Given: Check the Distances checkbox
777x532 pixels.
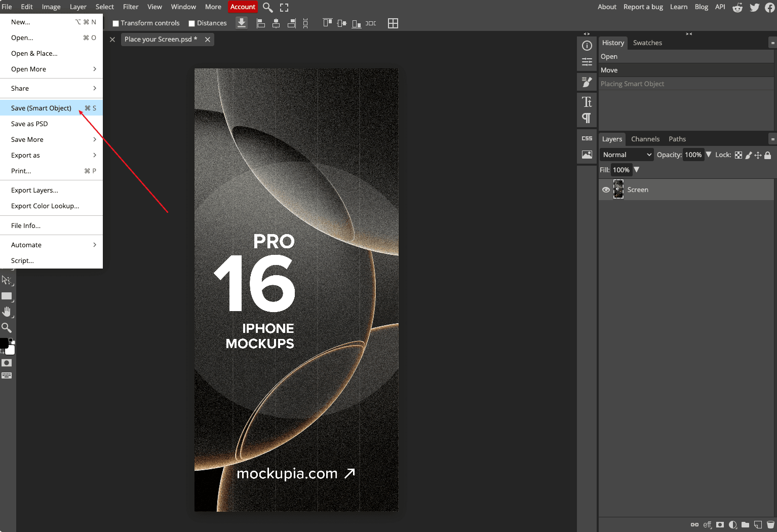Looking at the screenshot, I should [x=191, y=23].
